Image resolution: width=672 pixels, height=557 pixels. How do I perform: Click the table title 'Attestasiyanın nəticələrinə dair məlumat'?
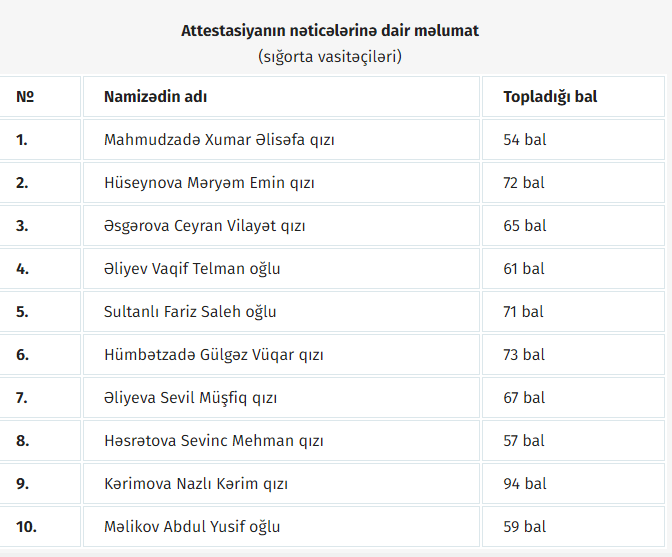pyautogui.click(x=330, y=31)
